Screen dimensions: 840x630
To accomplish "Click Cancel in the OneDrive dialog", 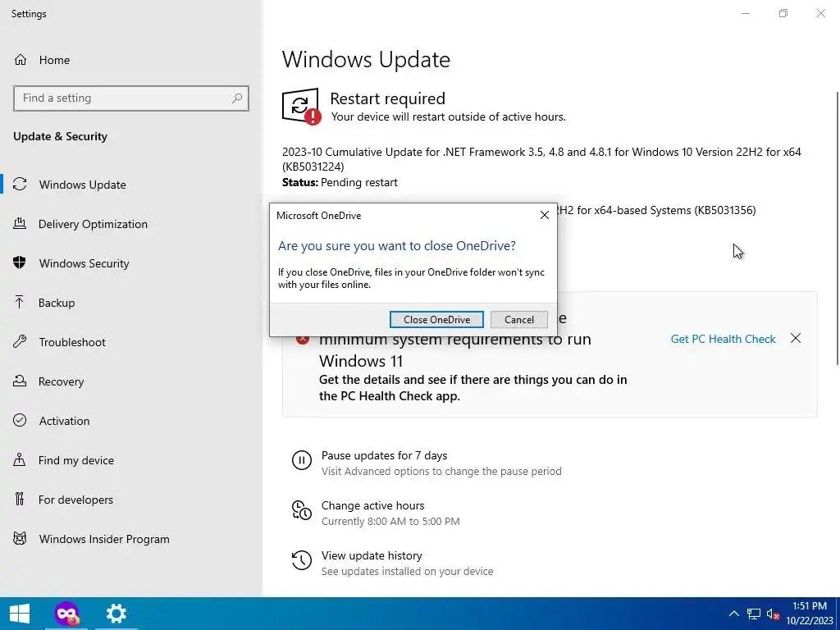I will pos(519,319).
